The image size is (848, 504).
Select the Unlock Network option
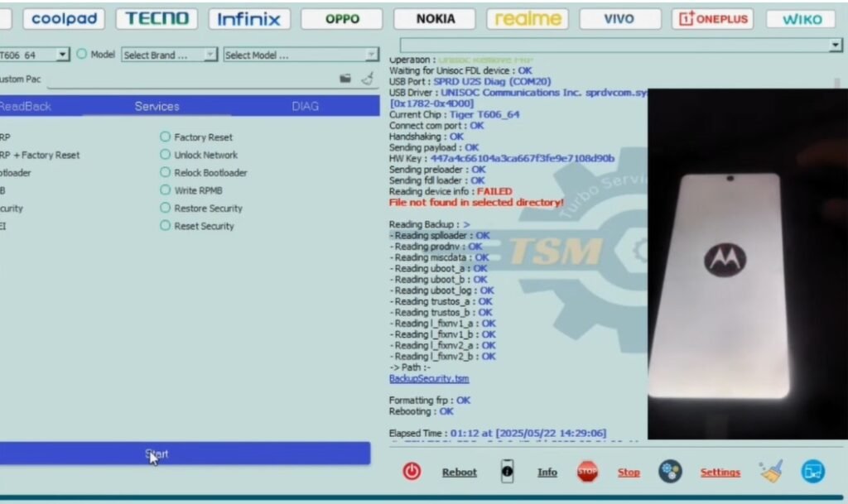(165, 155)
